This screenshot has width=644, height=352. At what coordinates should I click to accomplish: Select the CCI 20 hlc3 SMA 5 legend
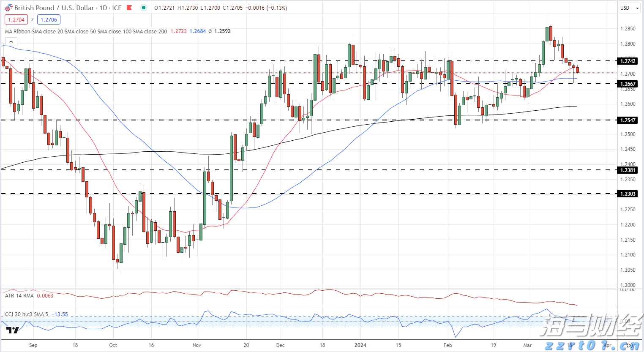tap(26, 314)
